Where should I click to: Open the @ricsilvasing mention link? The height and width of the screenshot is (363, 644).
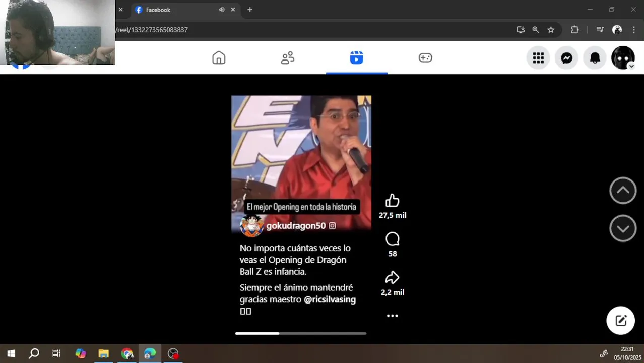330,299
